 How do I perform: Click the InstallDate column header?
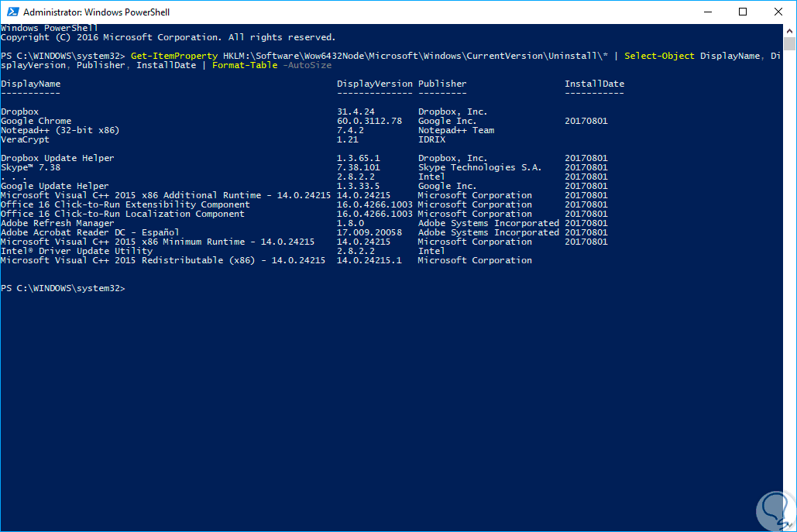(594, 84)
